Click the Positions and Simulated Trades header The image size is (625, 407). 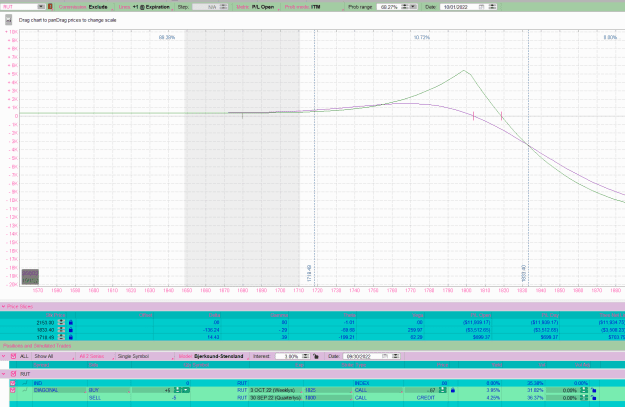pos(37,346)
